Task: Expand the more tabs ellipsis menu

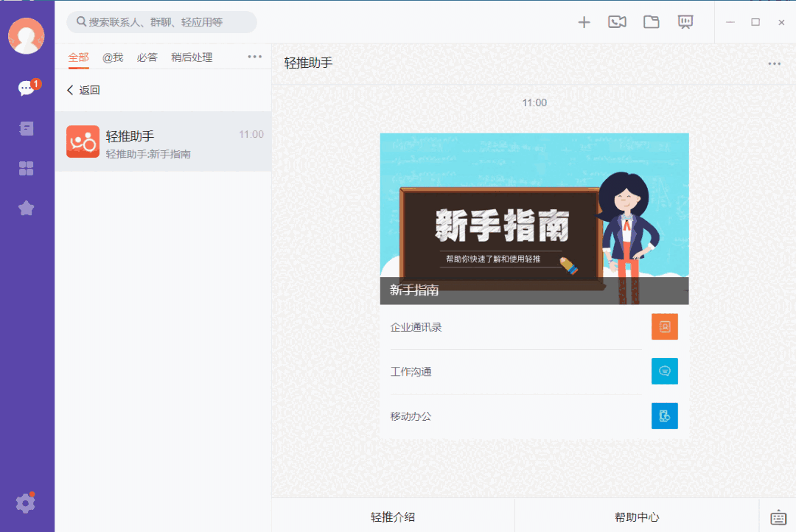Action: click(x=254, y=56)
